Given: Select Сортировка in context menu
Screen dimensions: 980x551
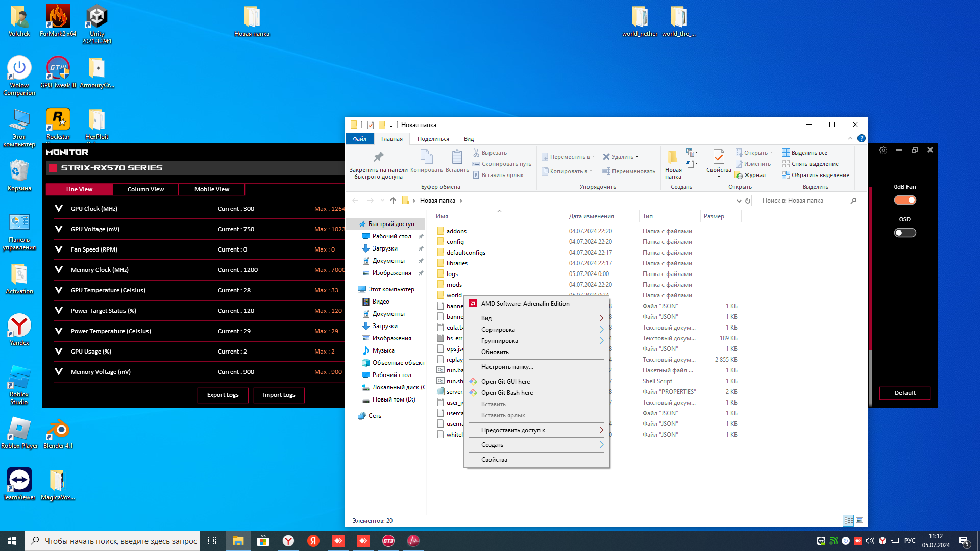Looking at the screenshot, I should pos(536,330).
